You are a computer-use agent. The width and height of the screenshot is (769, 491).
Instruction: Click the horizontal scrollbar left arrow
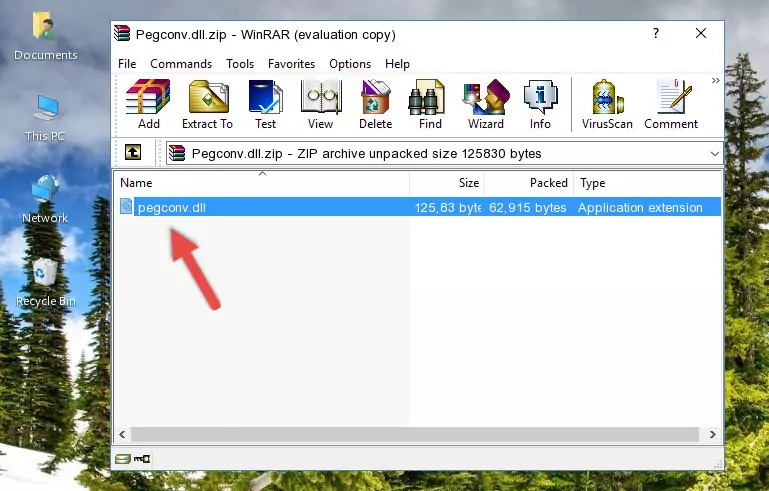pyautogui.click(x=123, y=434)
